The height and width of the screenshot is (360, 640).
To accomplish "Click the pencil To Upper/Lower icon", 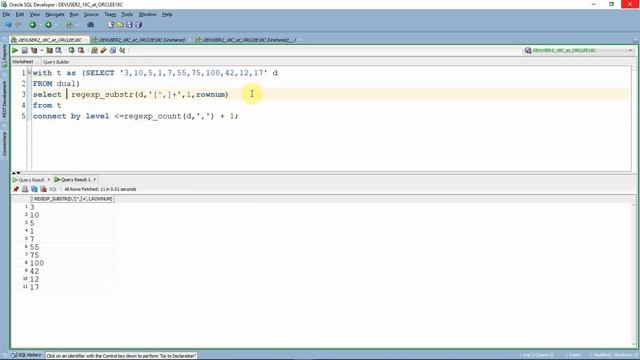I will 103,50.
